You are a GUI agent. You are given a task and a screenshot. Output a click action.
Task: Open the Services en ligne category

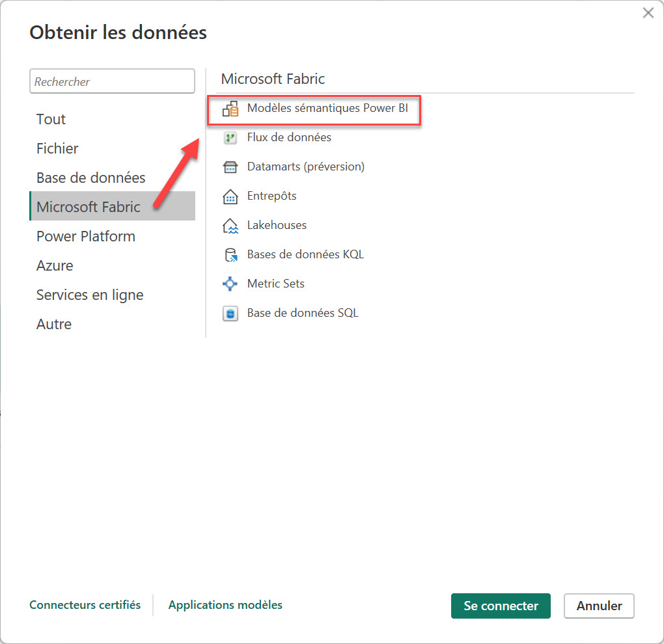tap(112, 295)
